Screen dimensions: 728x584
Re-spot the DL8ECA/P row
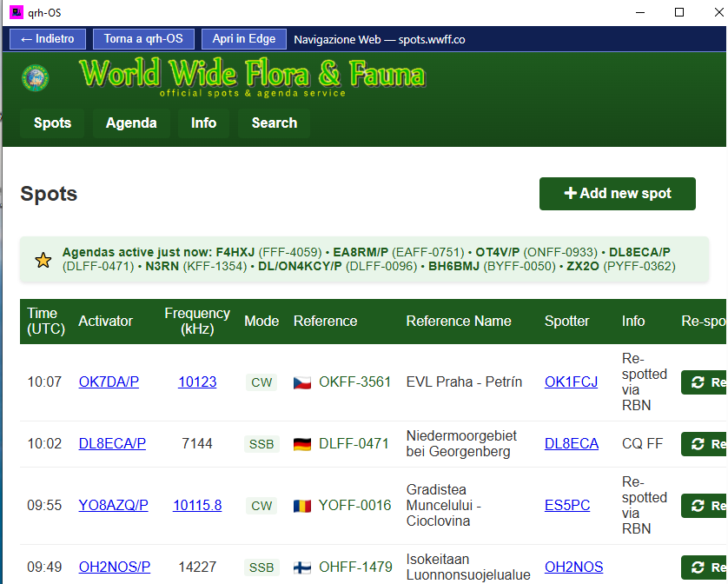click(x=704, y=444)
